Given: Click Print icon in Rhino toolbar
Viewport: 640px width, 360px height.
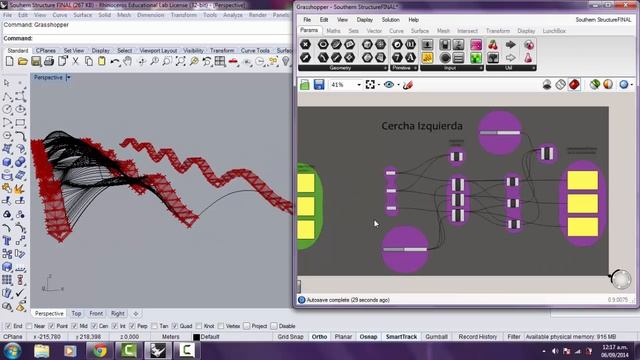Looking at the screenshot, I should click(49, 62).
